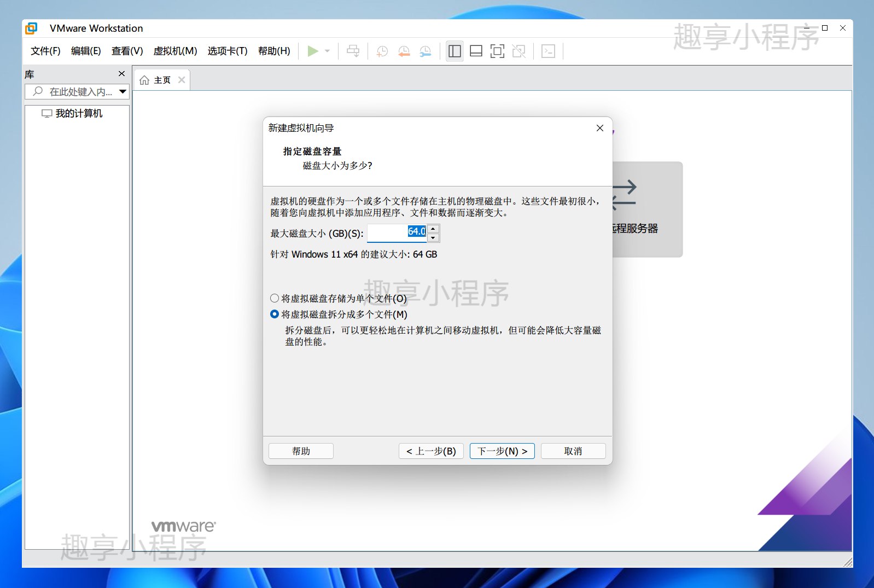Open the 帮助(H) menu
The image size is (874, 588).
point(274,51)
